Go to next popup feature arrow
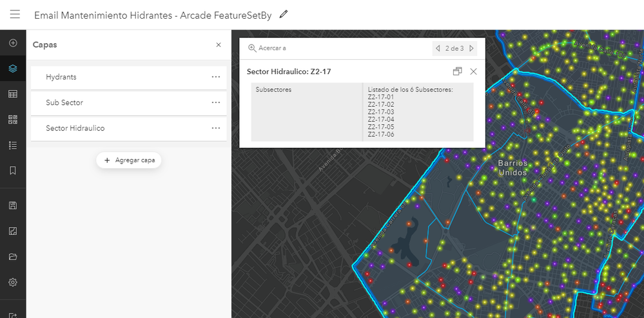Viewport: 644px width, 318px height. tap(471, 48)
